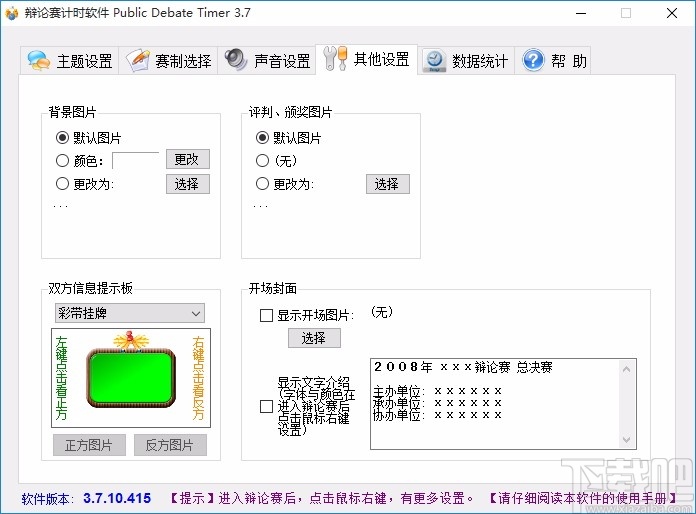Viewport: 696px width, 514px height.
Task: Select the 其他设置 tab
Action: point(367,59)
